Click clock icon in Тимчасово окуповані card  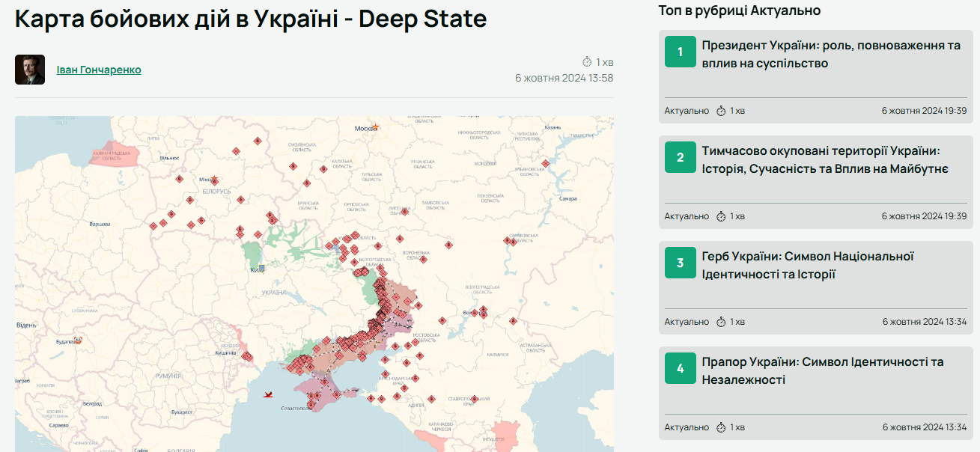pos(722,216)
